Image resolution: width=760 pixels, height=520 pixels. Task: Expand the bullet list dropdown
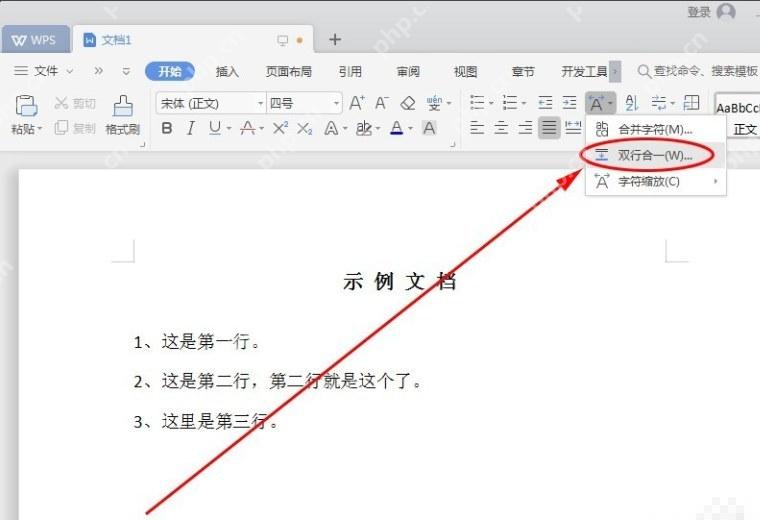pos(491,103)
